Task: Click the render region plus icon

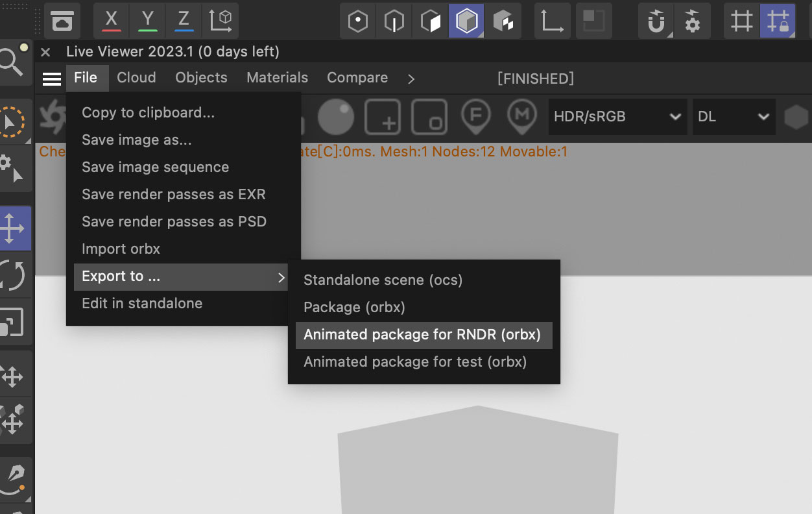Action: coord(383,117)
